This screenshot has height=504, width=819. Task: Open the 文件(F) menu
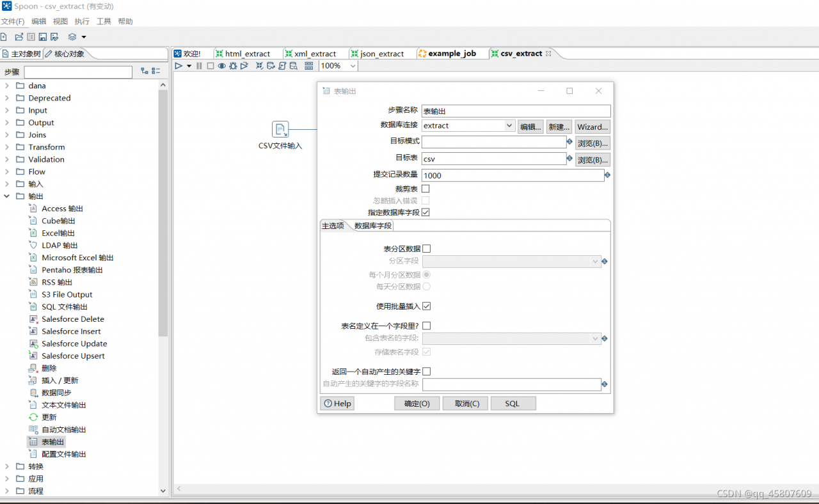click(13, 21)
